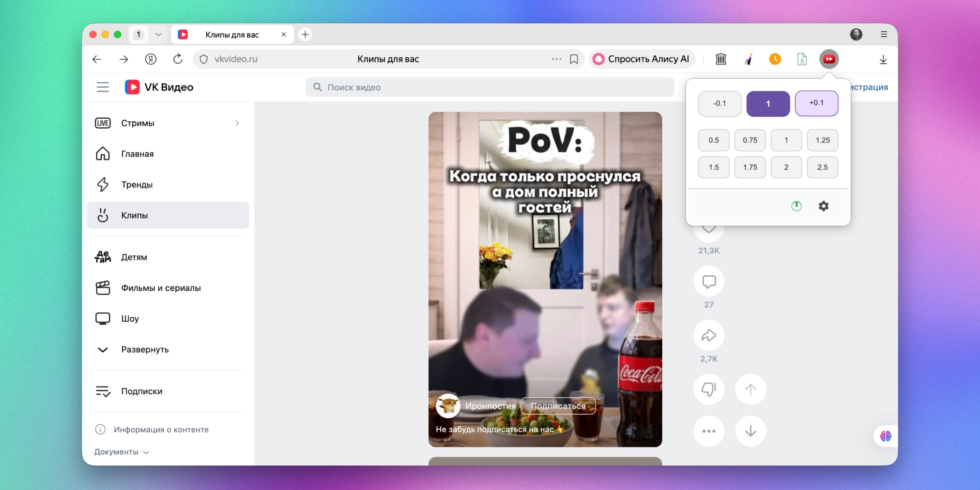980x490 pixels.
Task: Set playback speed preset to 1.25
Action: click(x=823, y=140)
